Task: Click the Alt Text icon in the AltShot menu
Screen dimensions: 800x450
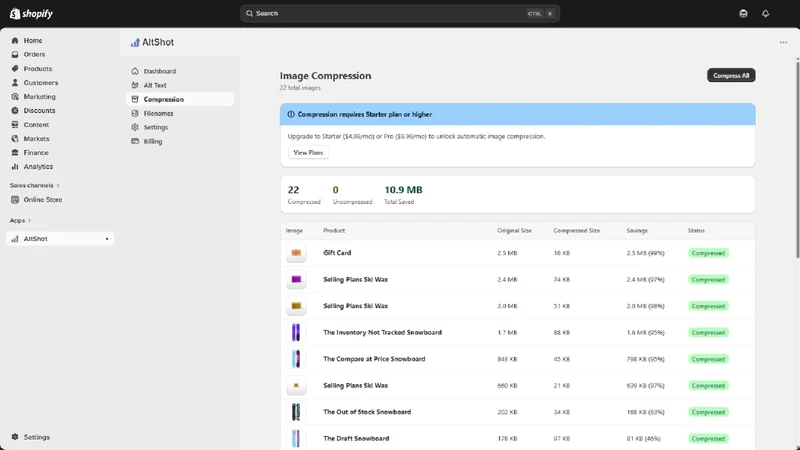Action: point(135,85)
